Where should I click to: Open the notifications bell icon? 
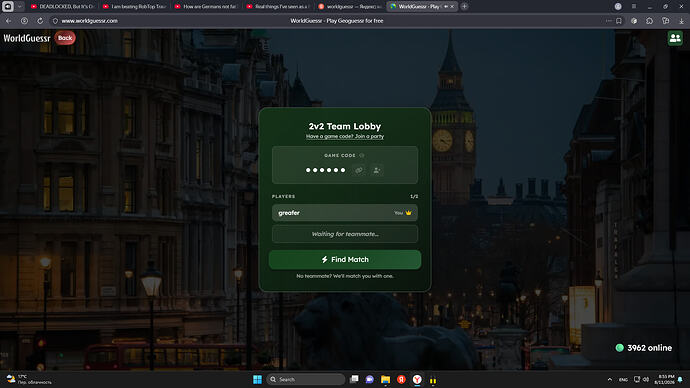click(680, 379)
